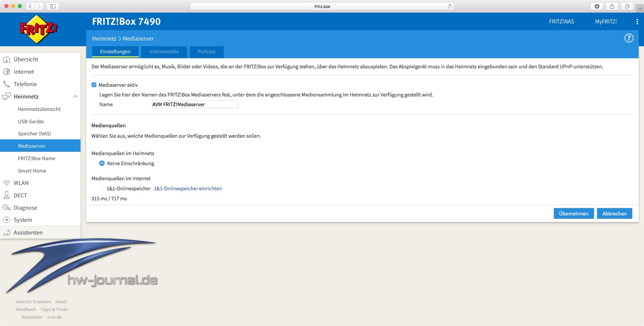Screen dimensions: 644x326
Task: Go back with Safari's back arrow
Action: (x=30, y=6)
